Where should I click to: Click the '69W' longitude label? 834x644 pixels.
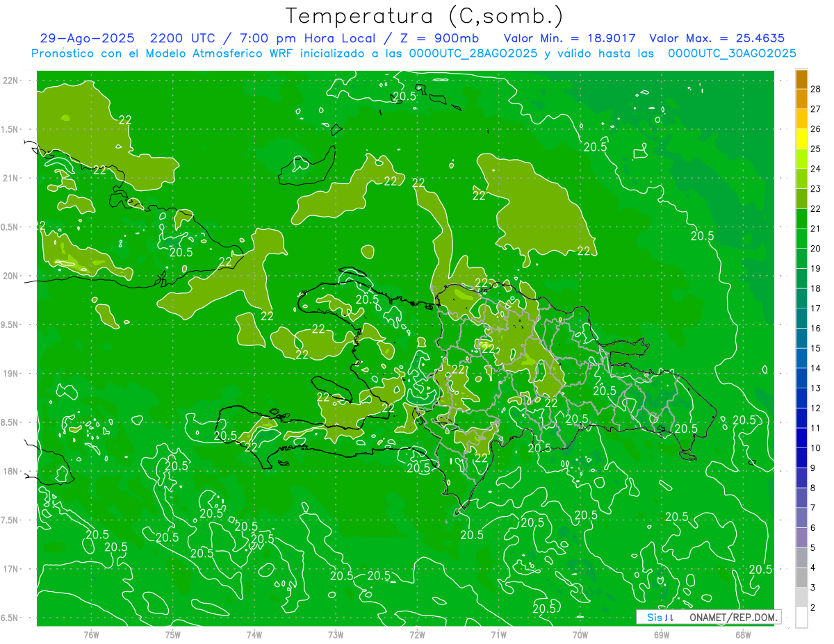[x=662, y=634]
